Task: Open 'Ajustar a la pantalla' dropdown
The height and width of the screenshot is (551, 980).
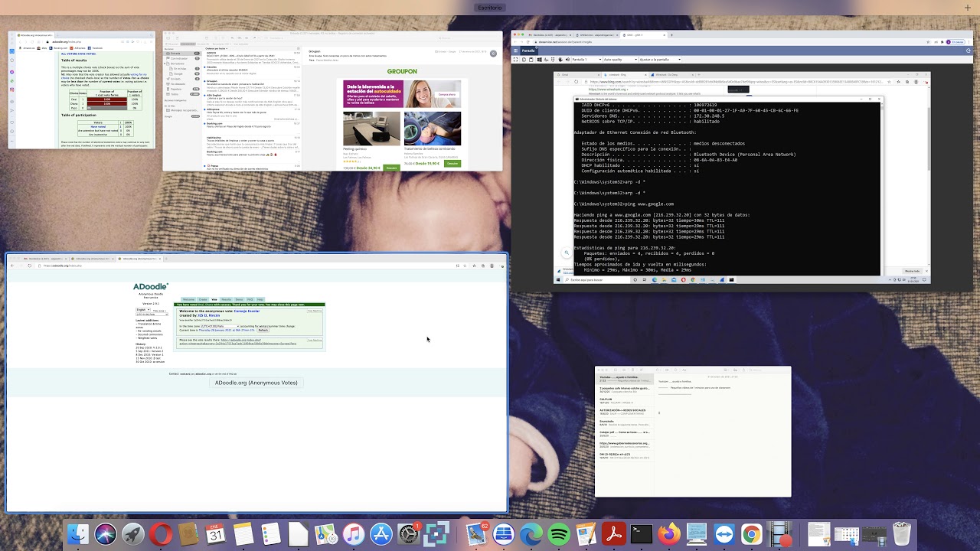Action: click(660, 59)
